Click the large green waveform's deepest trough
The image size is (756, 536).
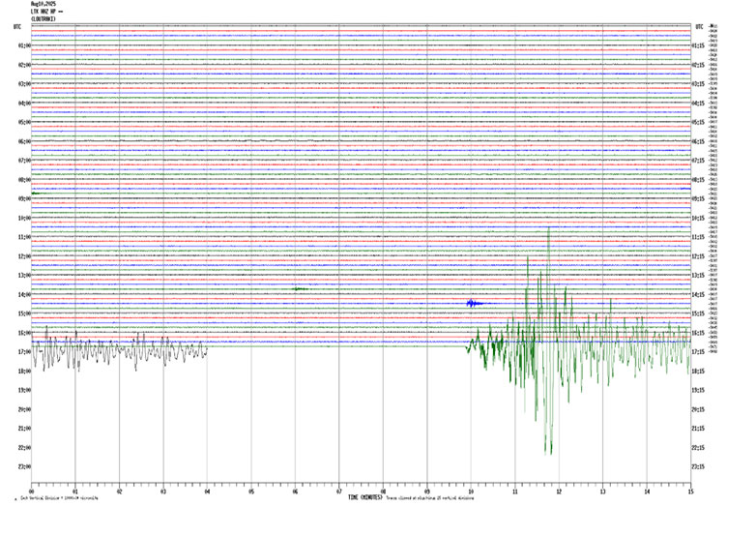(548, 451)
